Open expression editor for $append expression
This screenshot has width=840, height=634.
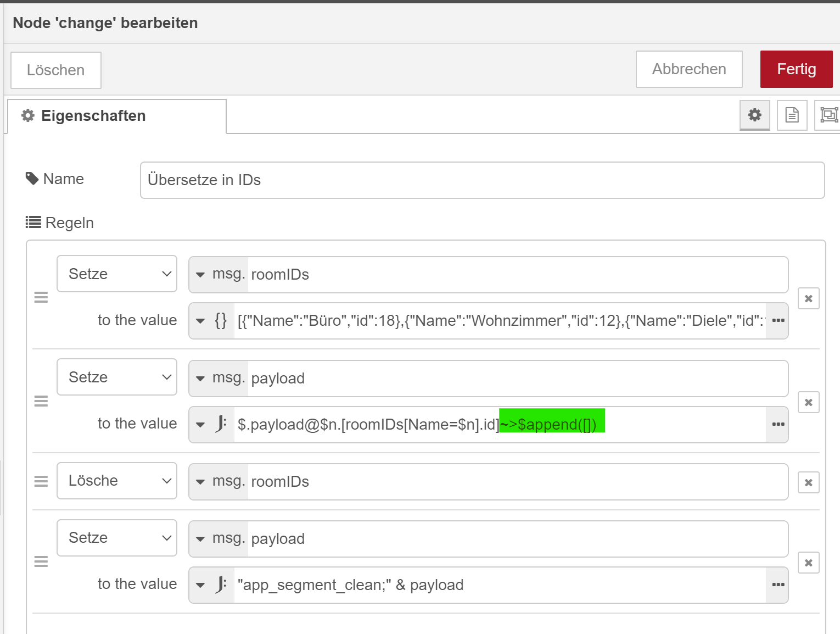pos(778,424)
